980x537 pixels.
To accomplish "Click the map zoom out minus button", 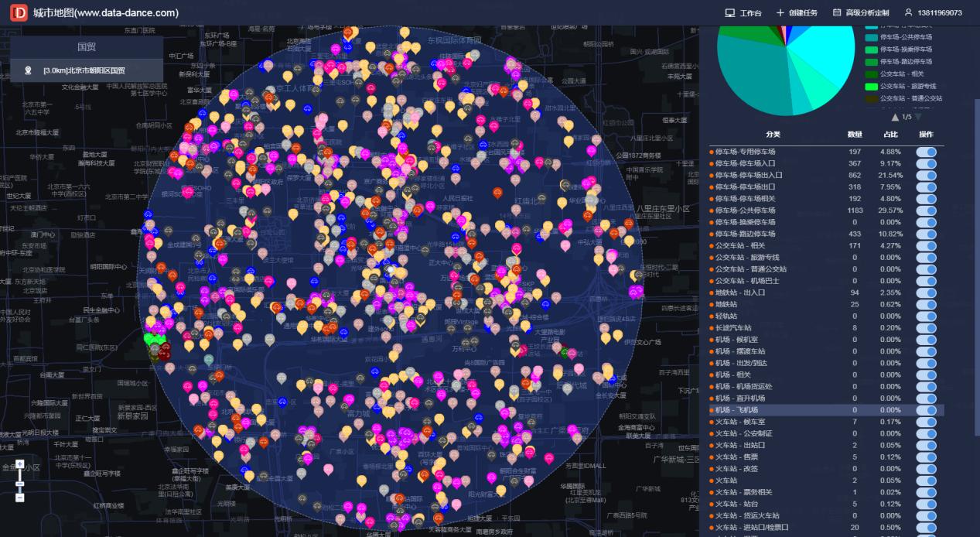I will [x=20, y=497].
